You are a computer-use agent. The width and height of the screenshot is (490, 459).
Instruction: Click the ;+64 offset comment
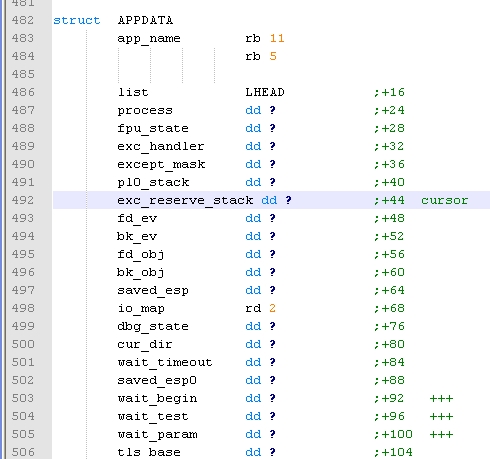pyautogui.click(x=389, y=290)
